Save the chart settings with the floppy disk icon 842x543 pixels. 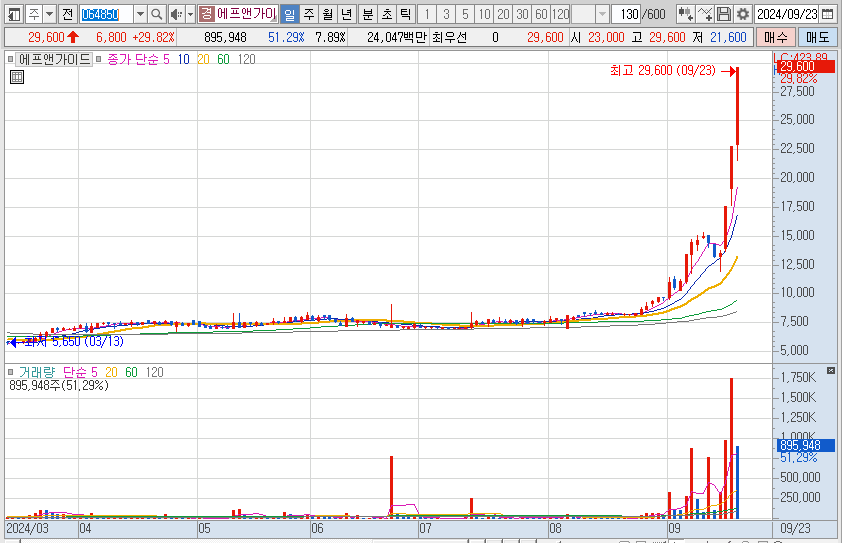click(724, 14)
